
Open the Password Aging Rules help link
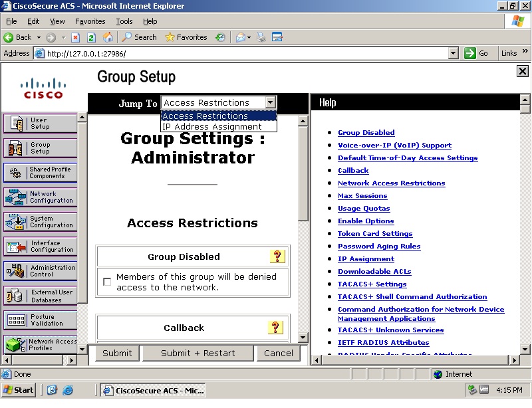379,247
